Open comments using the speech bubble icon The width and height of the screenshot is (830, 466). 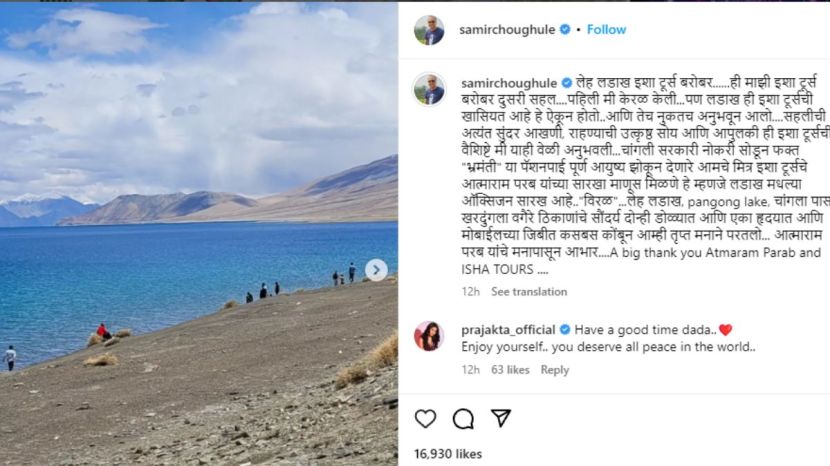[463, 419]
